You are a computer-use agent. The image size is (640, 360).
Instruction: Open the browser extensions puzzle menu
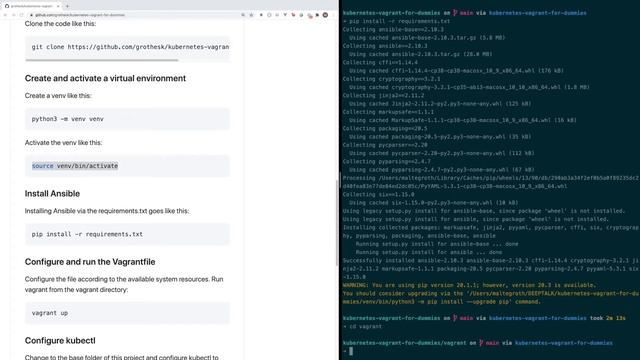tap(317, 15)
